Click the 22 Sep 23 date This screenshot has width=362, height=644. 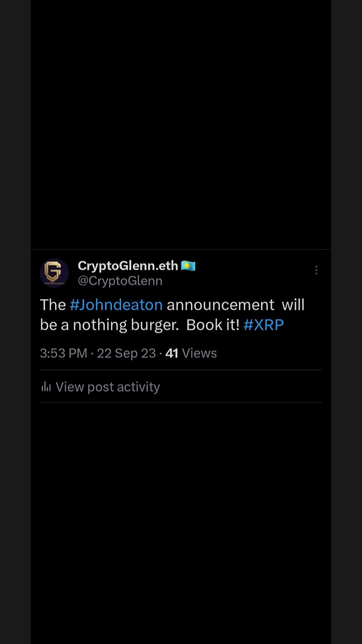coord(126,353)
